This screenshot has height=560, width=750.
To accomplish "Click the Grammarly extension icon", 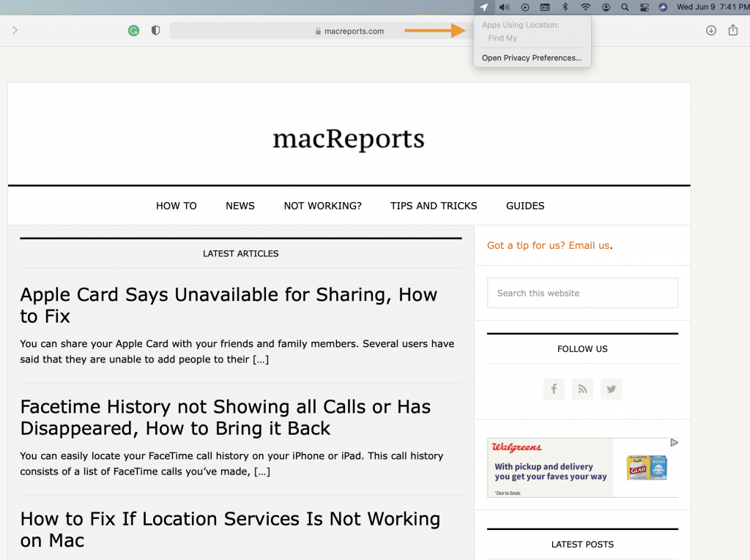I will 133,31.
